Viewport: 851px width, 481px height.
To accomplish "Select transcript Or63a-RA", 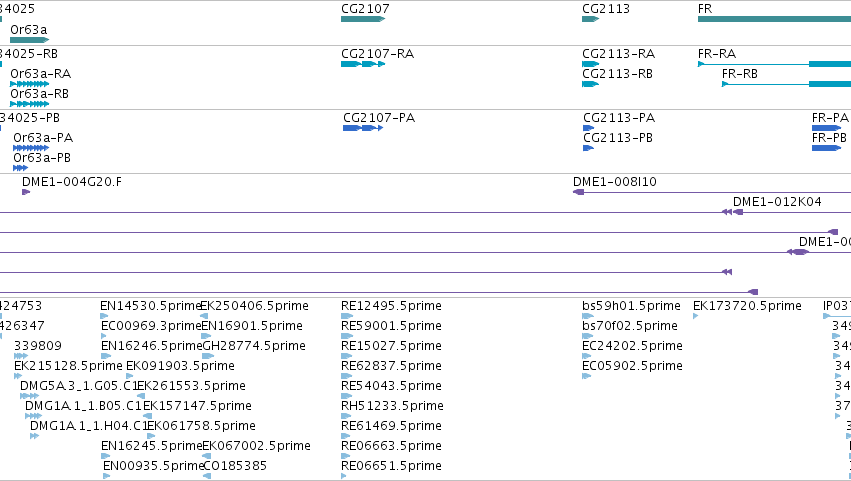I will (29, 84).
